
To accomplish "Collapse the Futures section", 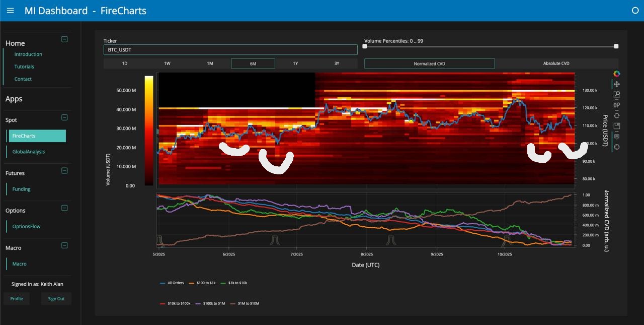I will (64, 171).
